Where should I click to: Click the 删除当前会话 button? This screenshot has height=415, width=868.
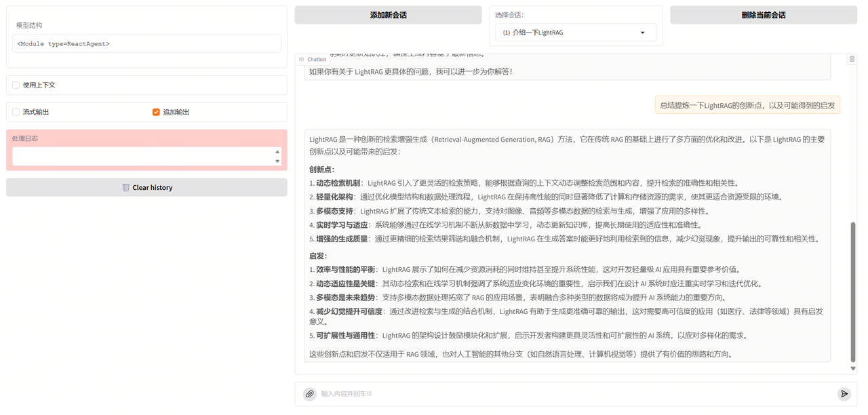pos(764,15)
